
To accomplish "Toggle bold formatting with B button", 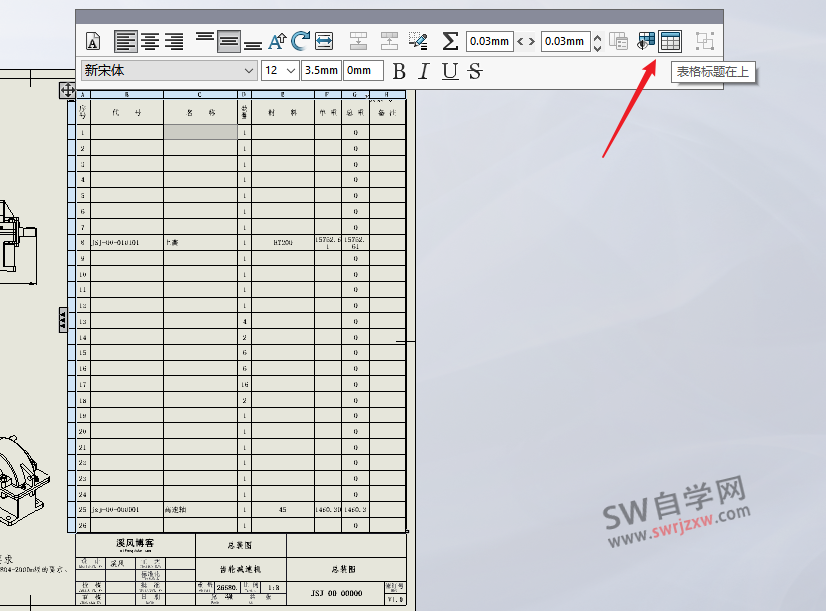I will pyautogui.click(x=398, y=70).
